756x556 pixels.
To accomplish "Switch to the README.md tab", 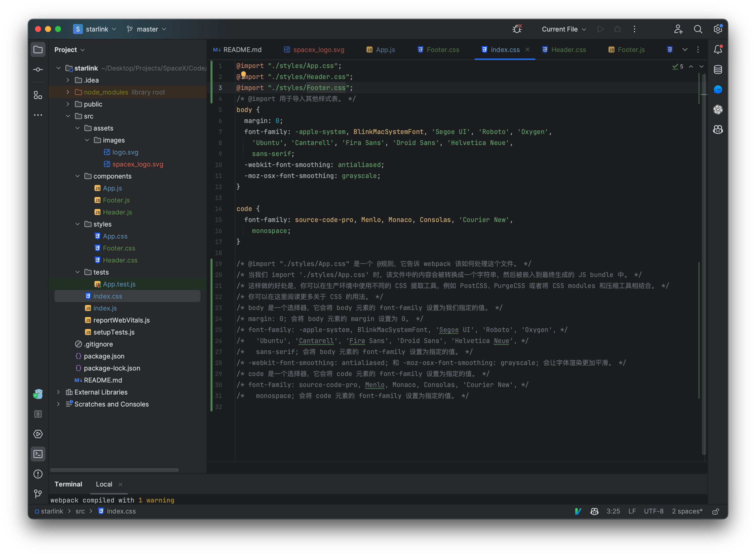I will [242, 49].
